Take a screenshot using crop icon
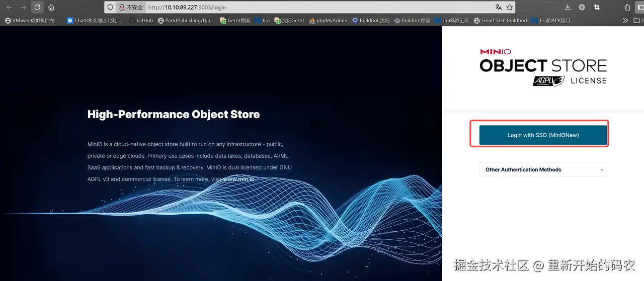This screenshot has height=281, width=644. pos(597,8)
